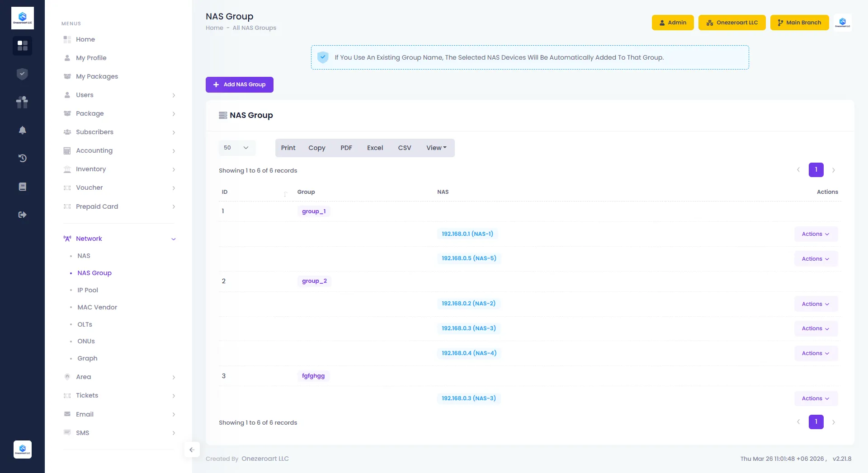Collapse sidebar with the left arrow button
This screenshot has width=868, height=473.
(x=192, y=450)
